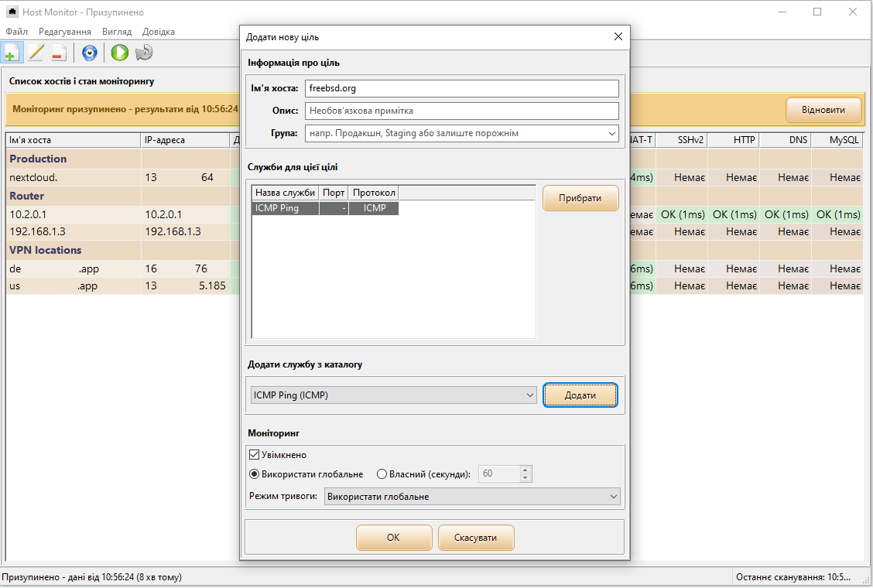The width and height of the screenshot is (873, 588).
Task: Select the '192.168.1.3' host name cell
Action: point(73,231)
